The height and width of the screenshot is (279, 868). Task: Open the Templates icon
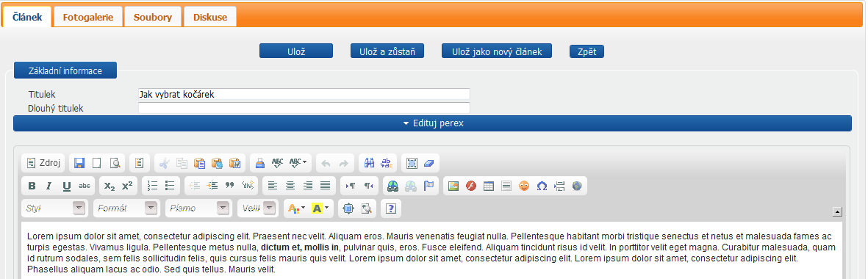pos(140,163)
